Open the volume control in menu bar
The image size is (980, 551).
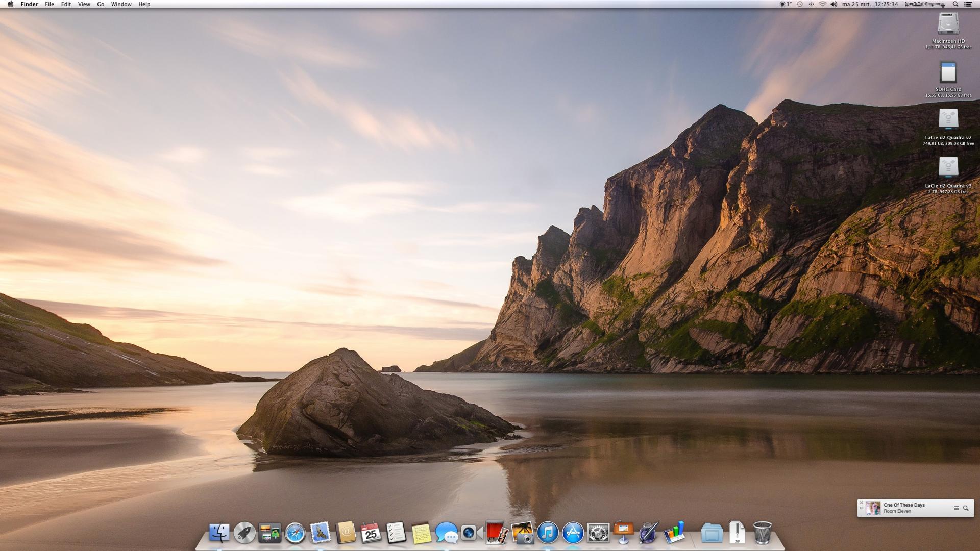[x=834, y=4]
